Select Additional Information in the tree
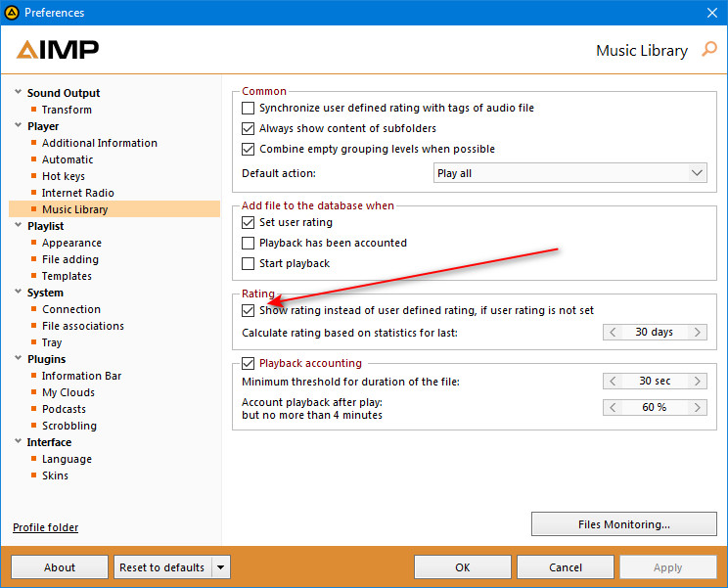This screenshot has height=588, width=728. [x=100, y=143]
